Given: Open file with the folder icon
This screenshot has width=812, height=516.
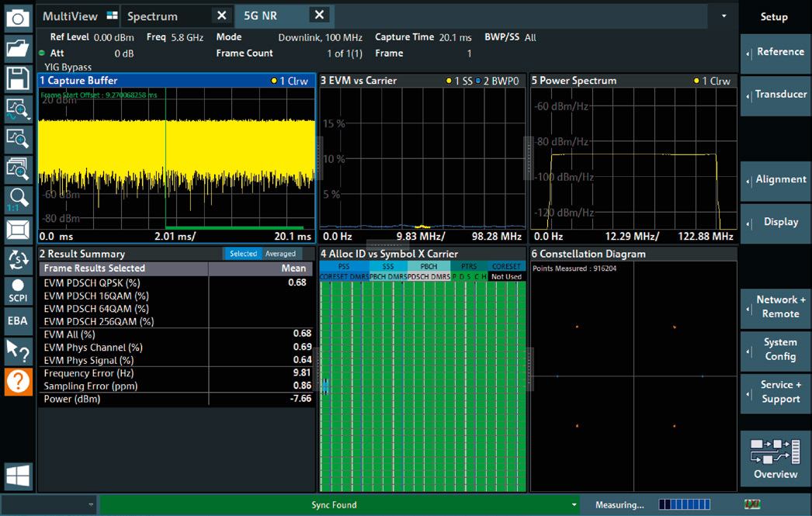Looking at the screenshot, I should 17,48.
